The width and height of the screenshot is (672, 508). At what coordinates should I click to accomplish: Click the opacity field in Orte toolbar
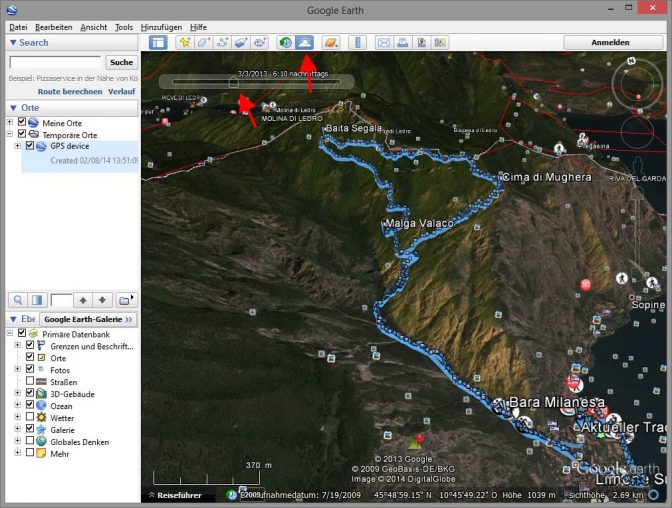tap(61, 300)
